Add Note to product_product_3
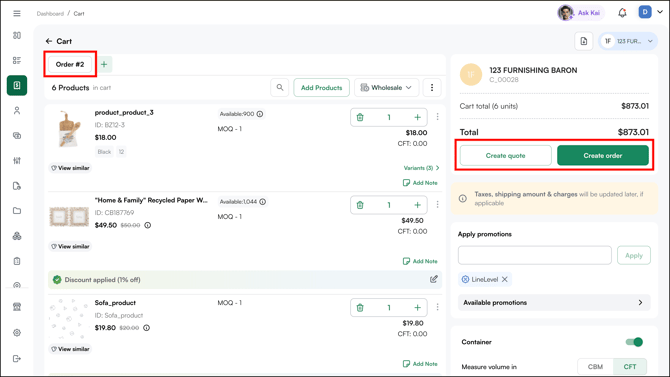Image resolution: width=670 pixels, height=377 pixels. [x=420, y=183]
